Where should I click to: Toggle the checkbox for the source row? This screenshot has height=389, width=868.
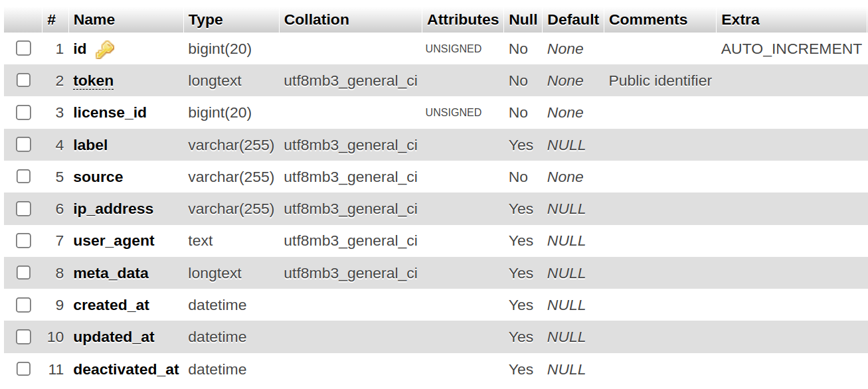click(24, 177)
